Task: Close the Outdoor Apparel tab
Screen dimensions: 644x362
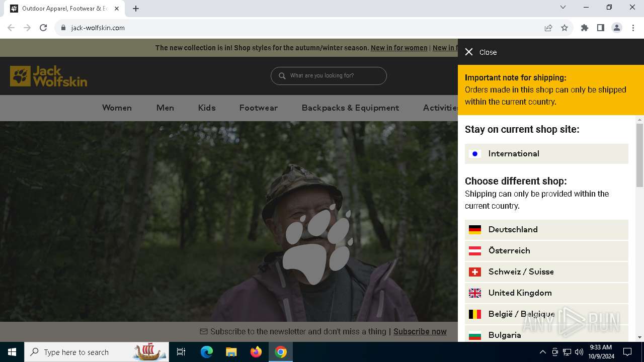Action: point(117,9)
